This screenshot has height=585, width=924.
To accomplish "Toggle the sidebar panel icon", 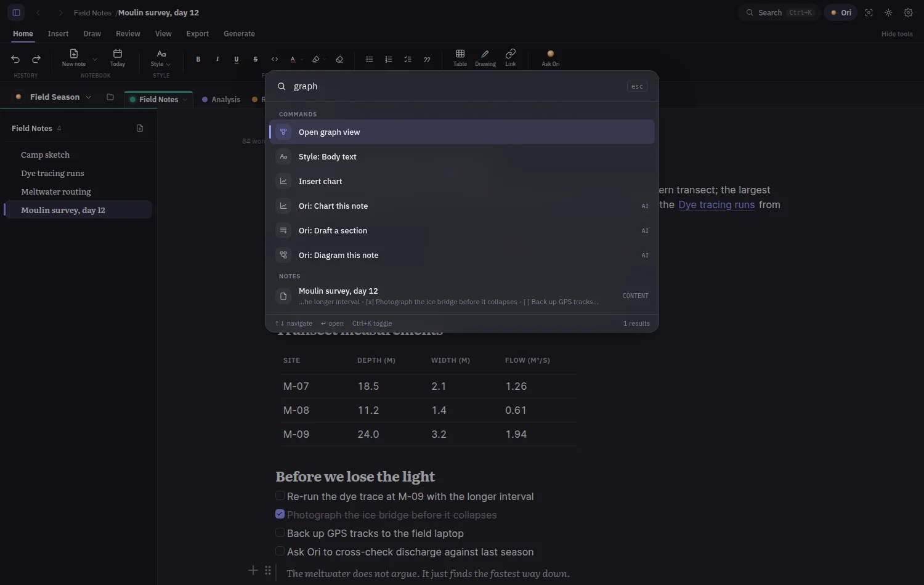I will click(x=16, y=12).
